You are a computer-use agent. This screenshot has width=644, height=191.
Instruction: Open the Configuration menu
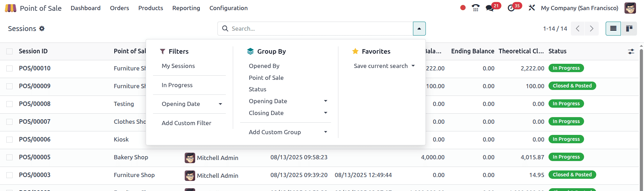228,8
